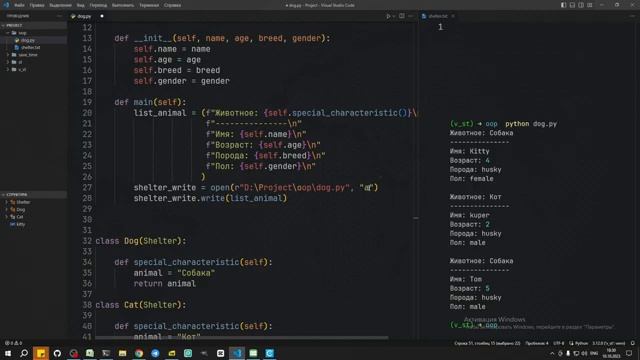640x360 pixels.
Task: Open the Переход menu
Action: click(98, 5)
